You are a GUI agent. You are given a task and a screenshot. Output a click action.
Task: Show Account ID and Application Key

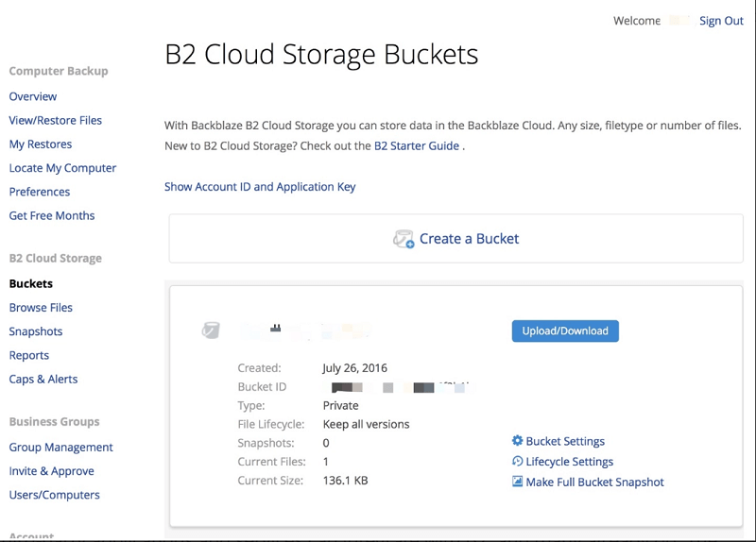pos(260,187)
